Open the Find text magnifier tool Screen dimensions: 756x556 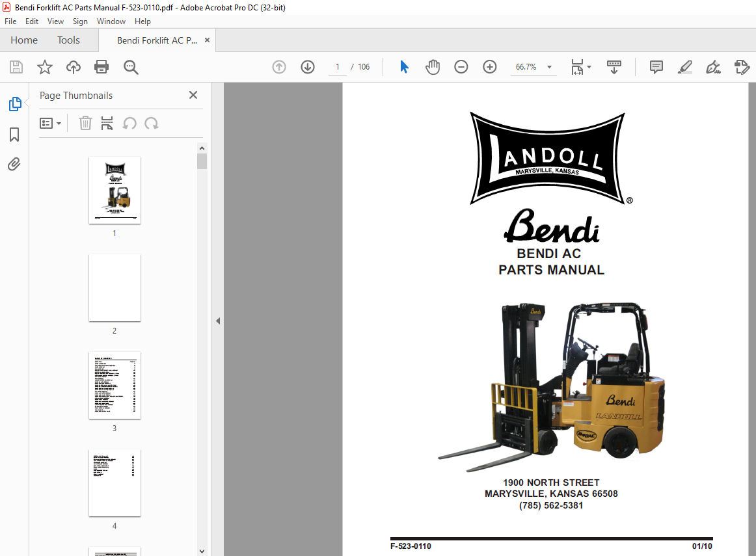coord(131,67)
